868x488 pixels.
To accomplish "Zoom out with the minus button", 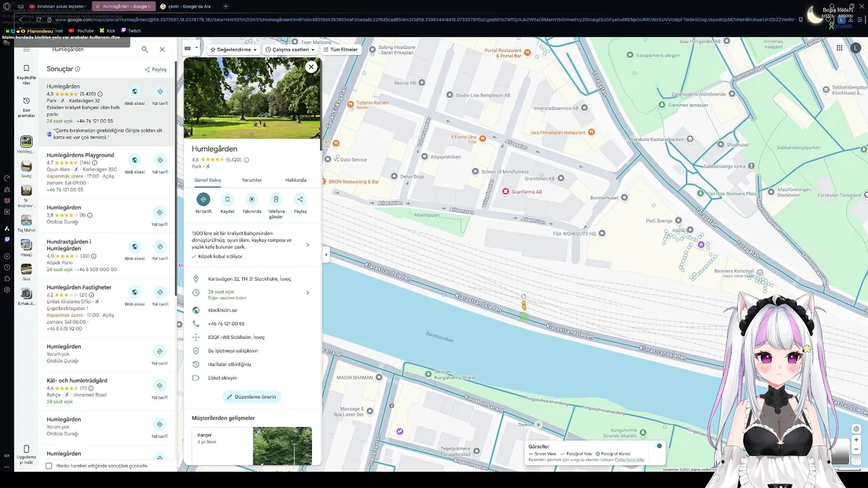I will click(x=856, y=449).
